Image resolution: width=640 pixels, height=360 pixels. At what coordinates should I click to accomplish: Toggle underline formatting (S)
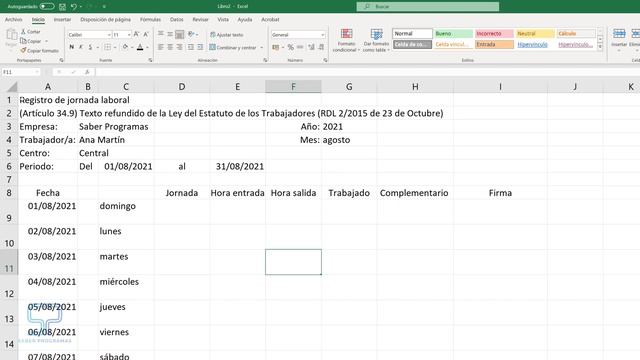pyautogui.click(x=90, y=47)
